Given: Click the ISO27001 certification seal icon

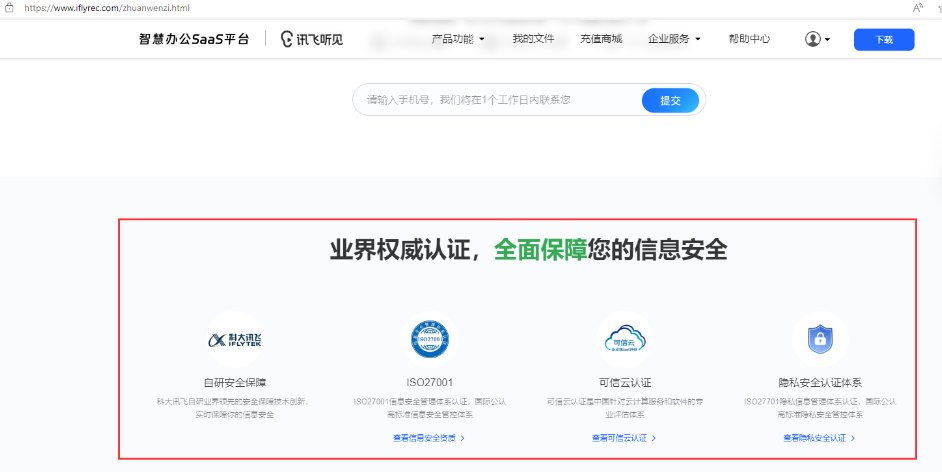Looking at the screenshot, I should (430, 339).
